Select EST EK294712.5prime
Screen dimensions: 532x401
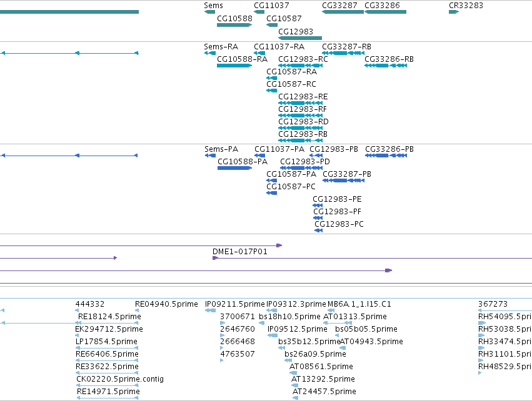[77, 335]
